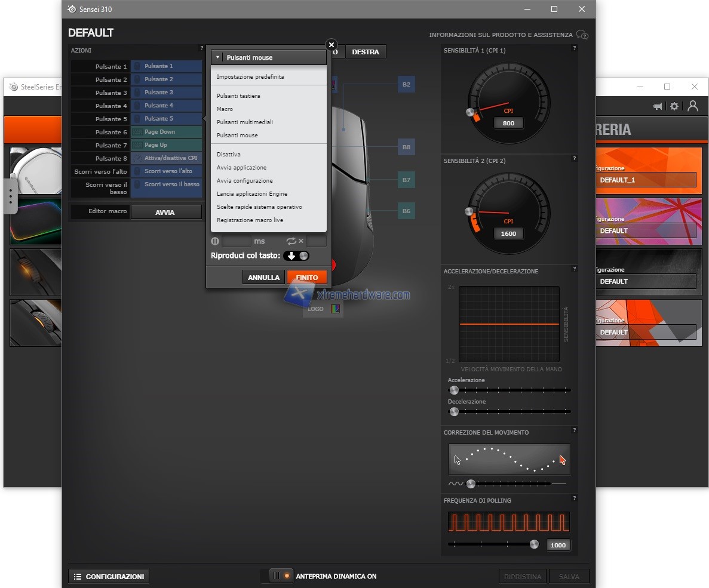Click the LOGO color illumination icon

[x=334, y=309]
